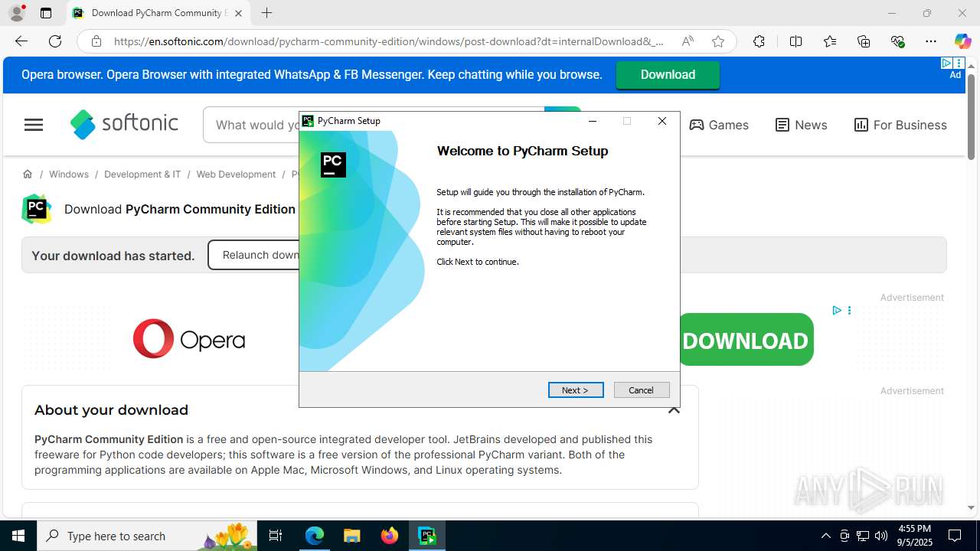980x551 pixels.
Task: Open Games section on Softonic
Action: click(719, 125)
